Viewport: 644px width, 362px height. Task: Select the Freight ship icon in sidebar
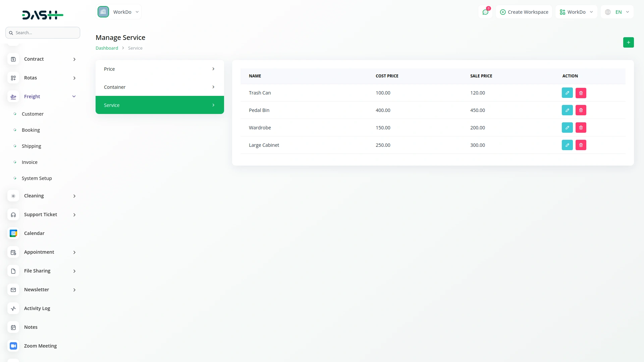click(x=13, y=97)
